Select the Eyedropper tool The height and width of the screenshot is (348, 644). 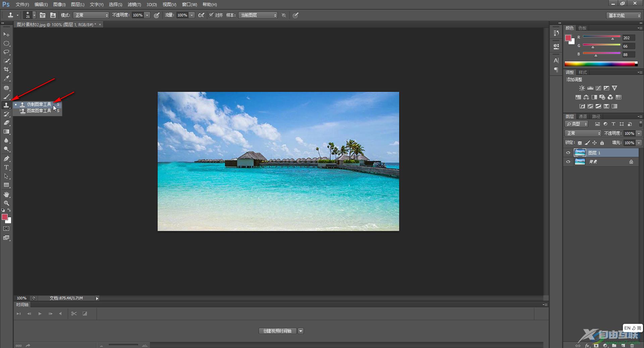(6, 78)
